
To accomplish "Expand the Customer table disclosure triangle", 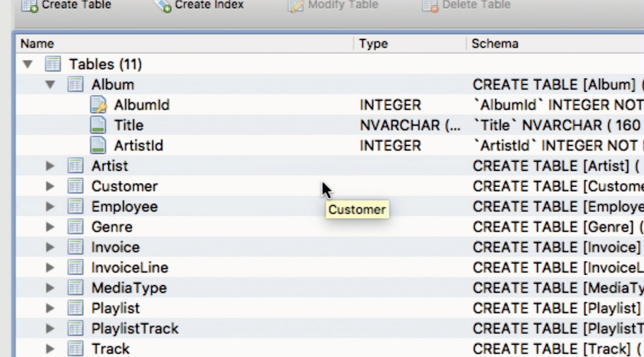I will tap(50, 186).
